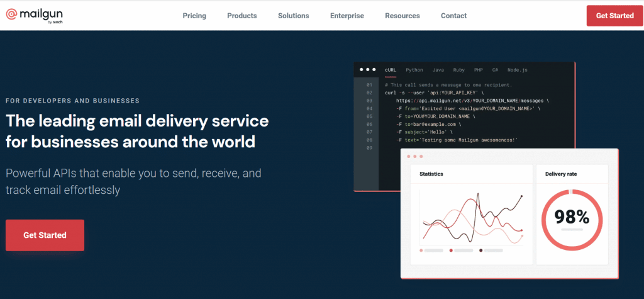Viewport: 644px width, 299px height.
Task: Select the cURL code tab
Action: (391, 70)
